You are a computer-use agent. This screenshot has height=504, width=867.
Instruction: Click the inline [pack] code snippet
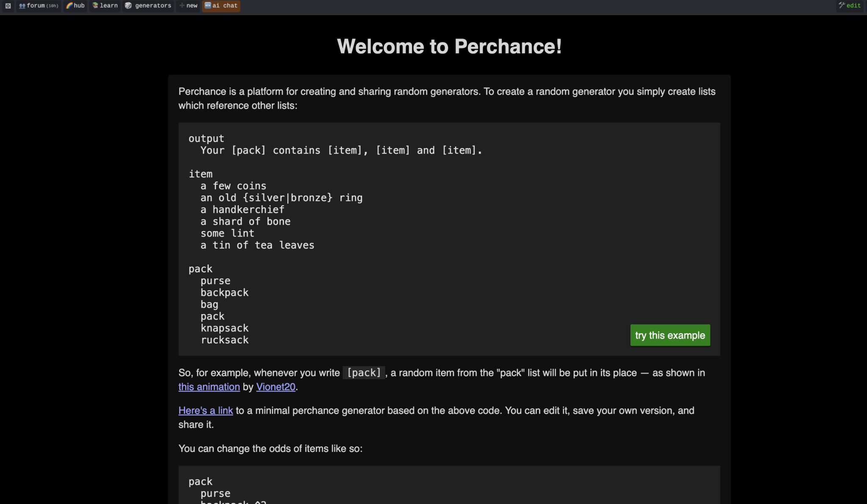[x=364, y=373]
